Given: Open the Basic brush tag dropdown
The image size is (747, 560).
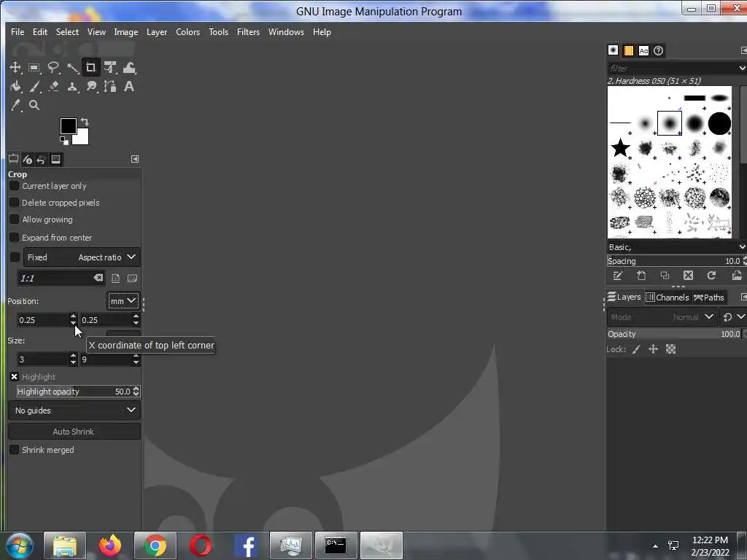Looking at the screenshot, I should (x=741, y=246).
